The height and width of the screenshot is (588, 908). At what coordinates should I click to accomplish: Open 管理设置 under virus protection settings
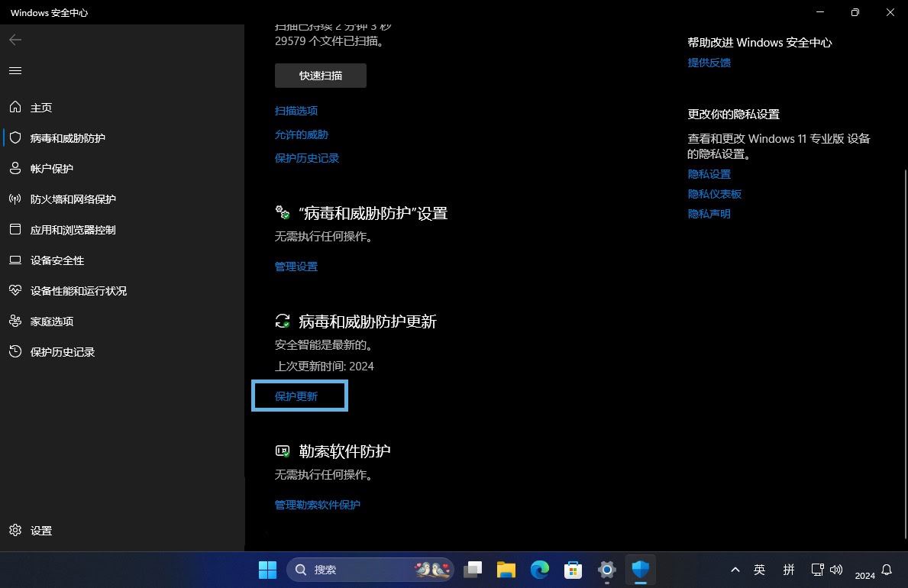point(296,267)
